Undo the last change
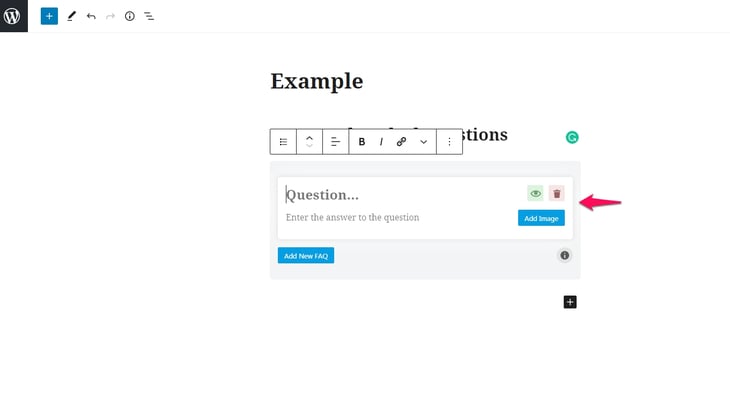The image size is (730, 420). [x=91, y=16]
